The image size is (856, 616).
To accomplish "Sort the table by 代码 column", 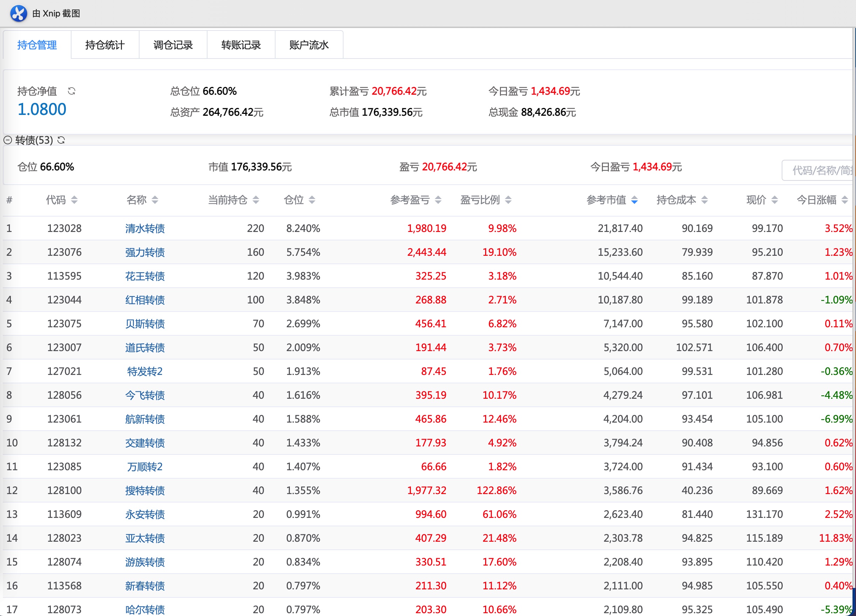I will tap(74, 200).
